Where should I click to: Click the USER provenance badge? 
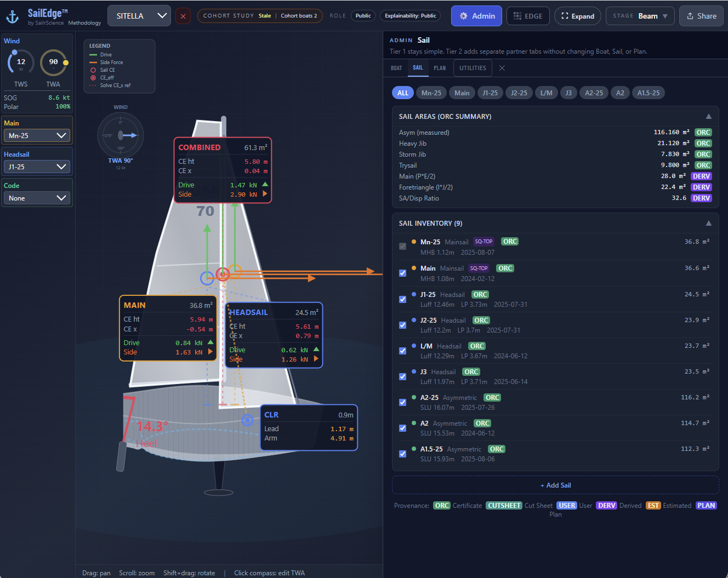[x=567, y=506]
